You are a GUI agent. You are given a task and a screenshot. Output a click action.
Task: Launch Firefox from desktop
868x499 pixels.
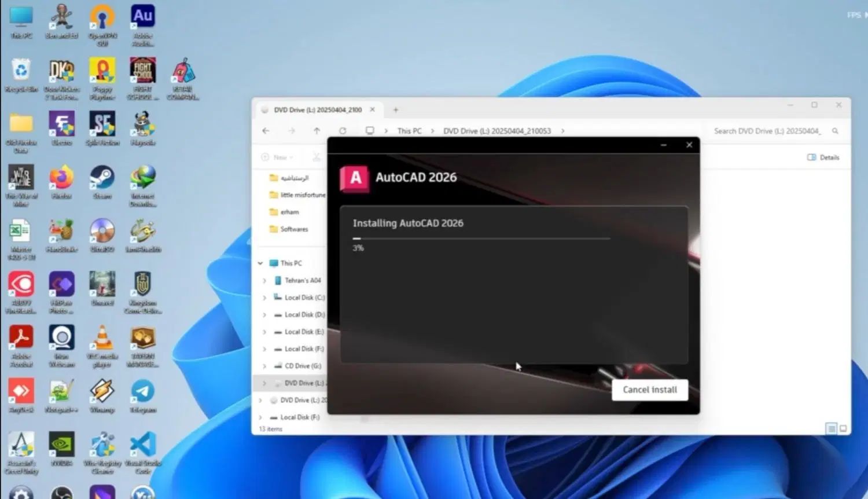(61, 182)
